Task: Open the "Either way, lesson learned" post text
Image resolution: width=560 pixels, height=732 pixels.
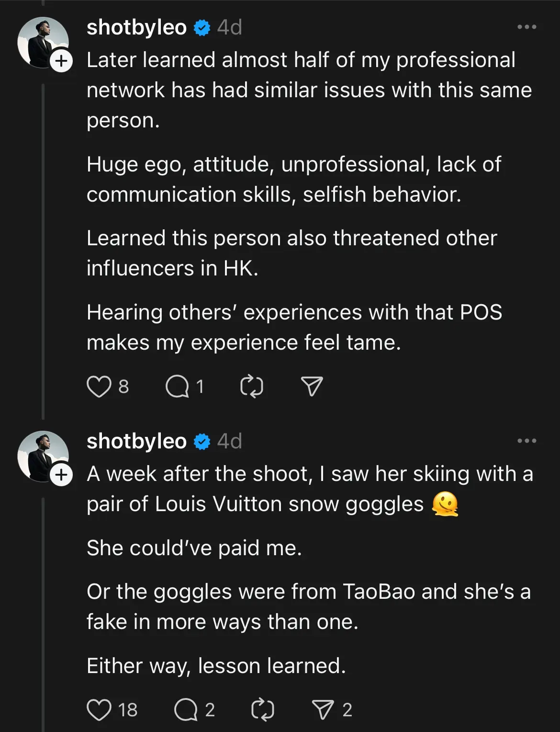Action: (216, 665)
